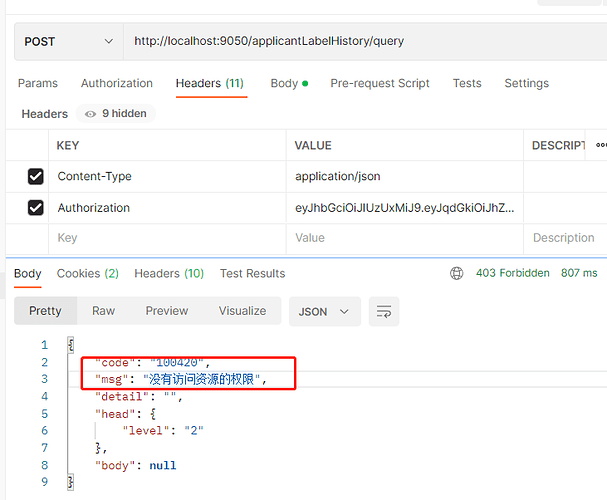Click the wrap lines icon
The width and height of the screenshot is (607, 500).
click(384, 311)
